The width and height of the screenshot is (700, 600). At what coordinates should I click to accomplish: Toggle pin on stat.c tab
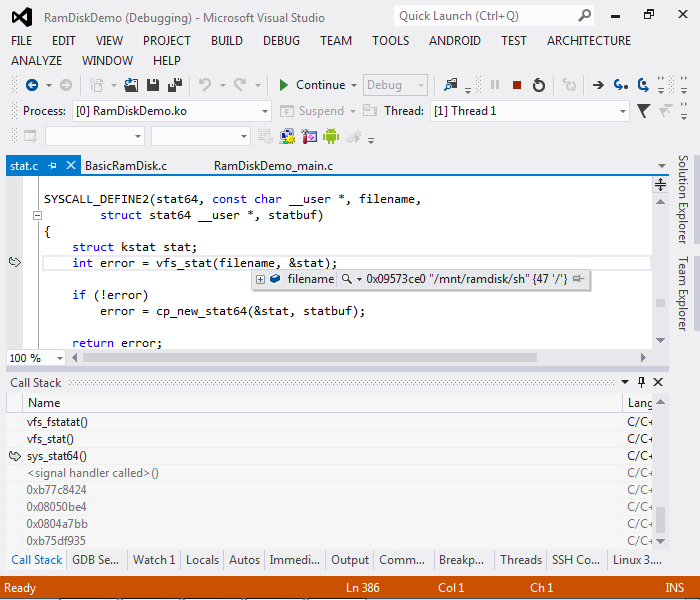coord(52,166)
